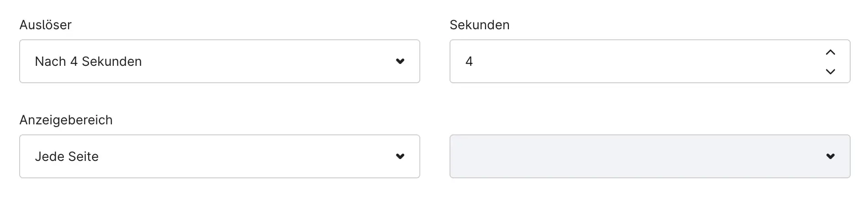Expand the trigger combo box showing Nach 4 Sekunden
This screenshot has height=224, width=868.
[219, 61]
